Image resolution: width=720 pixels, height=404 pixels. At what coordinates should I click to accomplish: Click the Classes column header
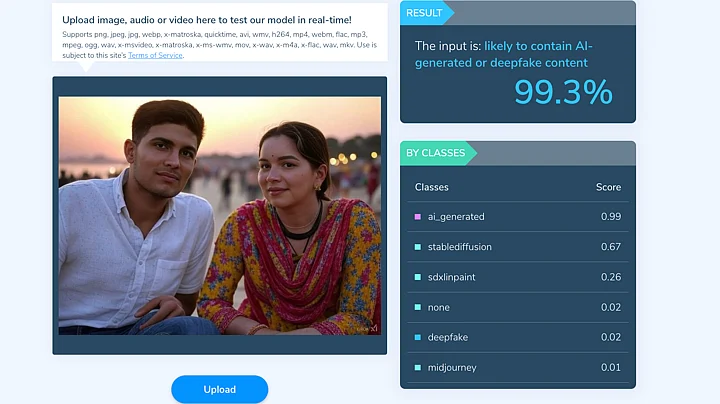(432, 187)
